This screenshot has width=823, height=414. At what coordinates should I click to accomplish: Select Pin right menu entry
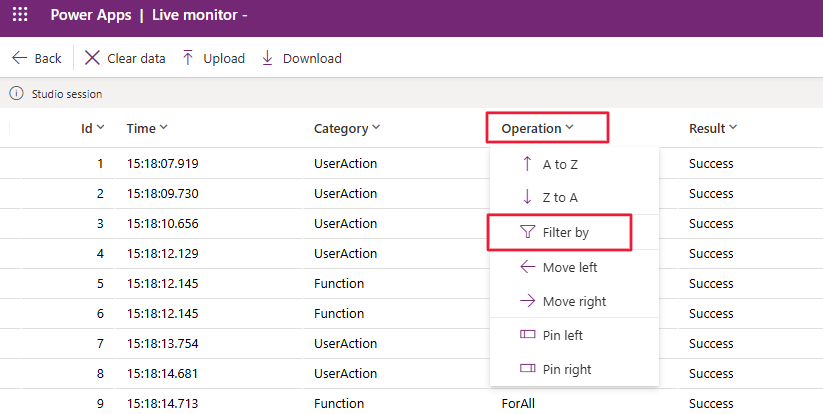point(574,369)
